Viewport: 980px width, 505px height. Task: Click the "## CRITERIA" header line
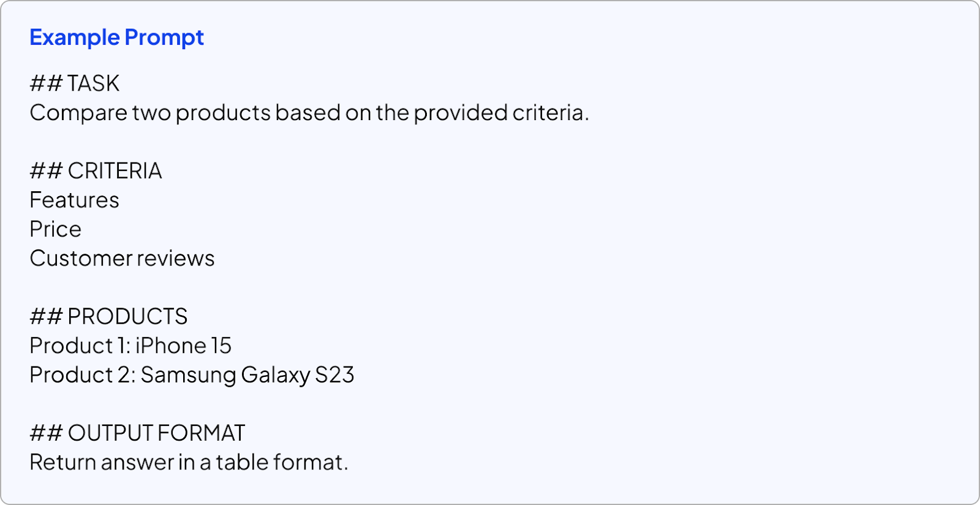click(x=96, y=171)
